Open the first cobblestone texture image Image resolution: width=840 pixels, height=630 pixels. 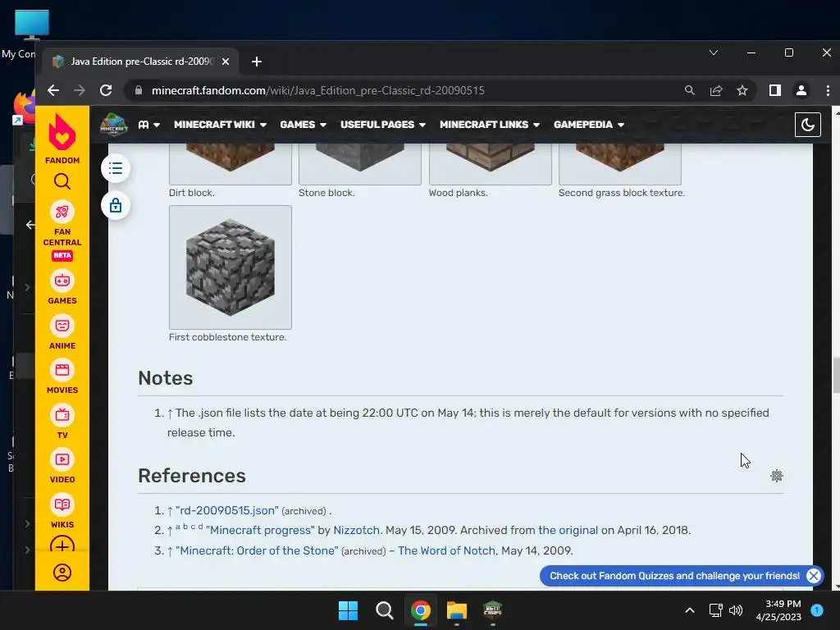click(231, 267)
